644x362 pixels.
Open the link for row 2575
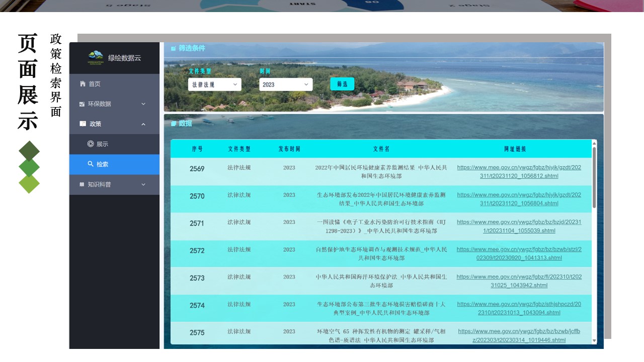(x=519, y=336)
